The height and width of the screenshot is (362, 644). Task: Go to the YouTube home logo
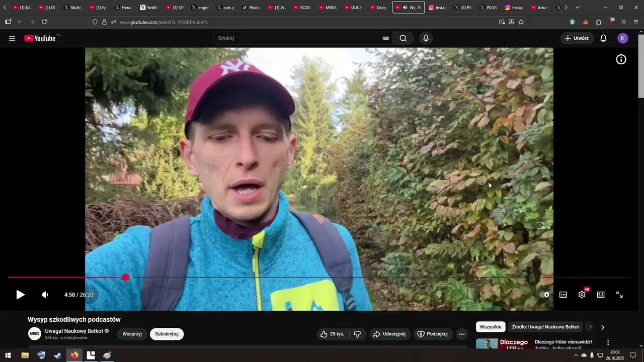tap(40, 38)
